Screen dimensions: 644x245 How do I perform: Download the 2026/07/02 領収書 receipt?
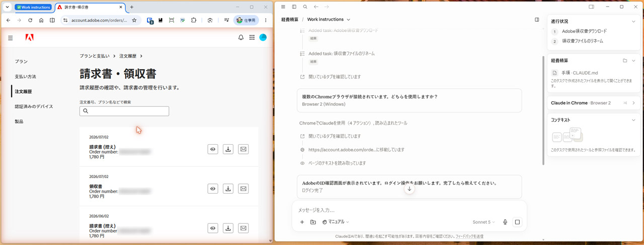[x=228, y=189]
